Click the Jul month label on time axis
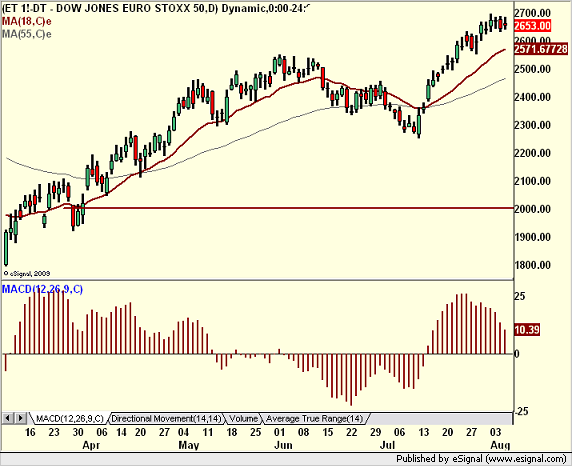Image resolution: width=572 pixels, height=466 pixels. click(387, 445)
